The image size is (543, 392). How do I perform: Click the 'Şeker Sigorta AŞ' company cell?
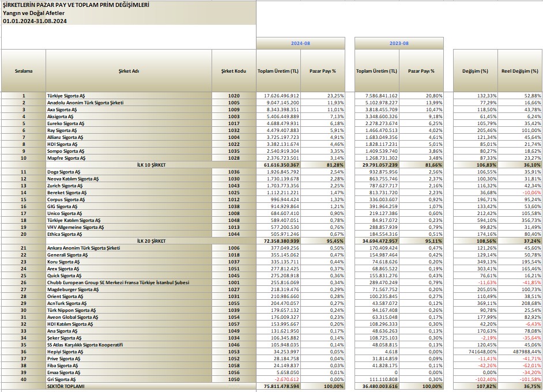(x=129, y=338)
